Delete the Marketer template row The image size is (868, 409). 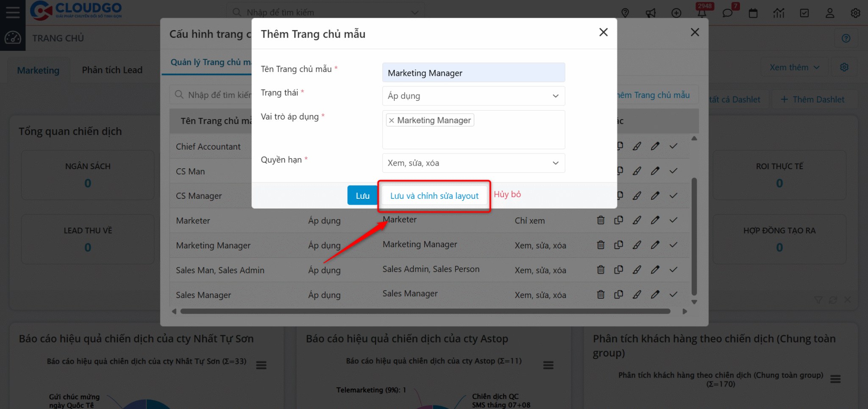click(x=601, y=220)
